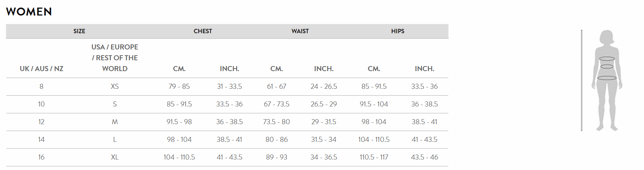
Task: Select waist value 26.5 - 29 inch
Action: [324, 104]
